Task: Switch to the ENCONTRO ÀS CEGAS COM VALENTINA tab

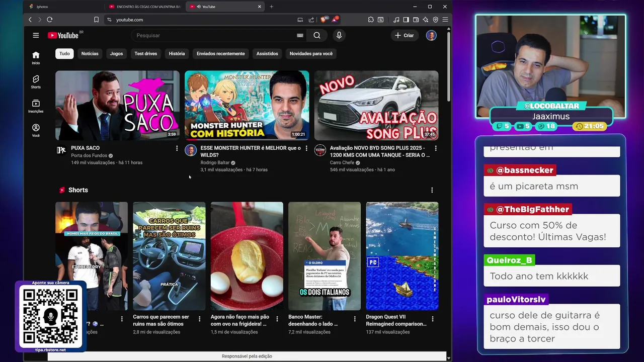Action: [x=145, y=7]
